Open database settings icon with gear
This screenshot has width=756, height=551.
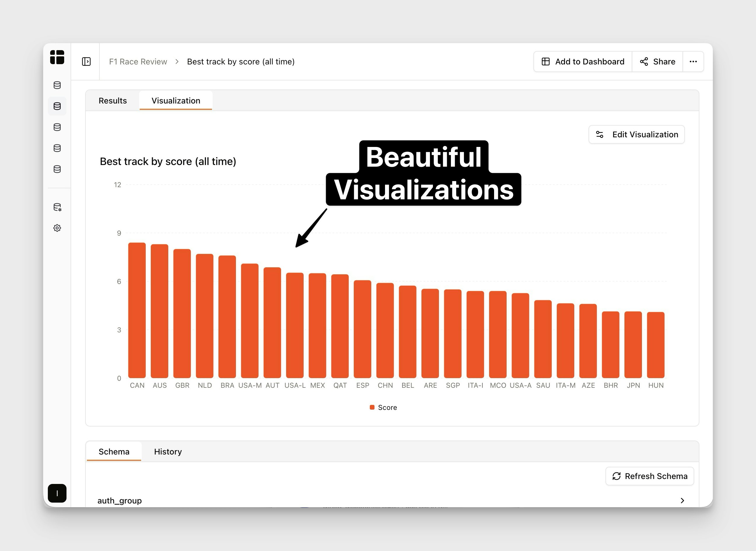point(57,207)
